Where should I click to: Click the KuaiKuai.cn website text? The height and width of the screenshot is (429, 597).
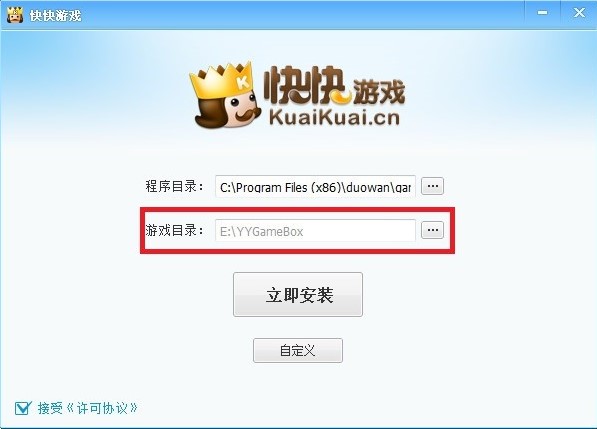click(335, 118)
